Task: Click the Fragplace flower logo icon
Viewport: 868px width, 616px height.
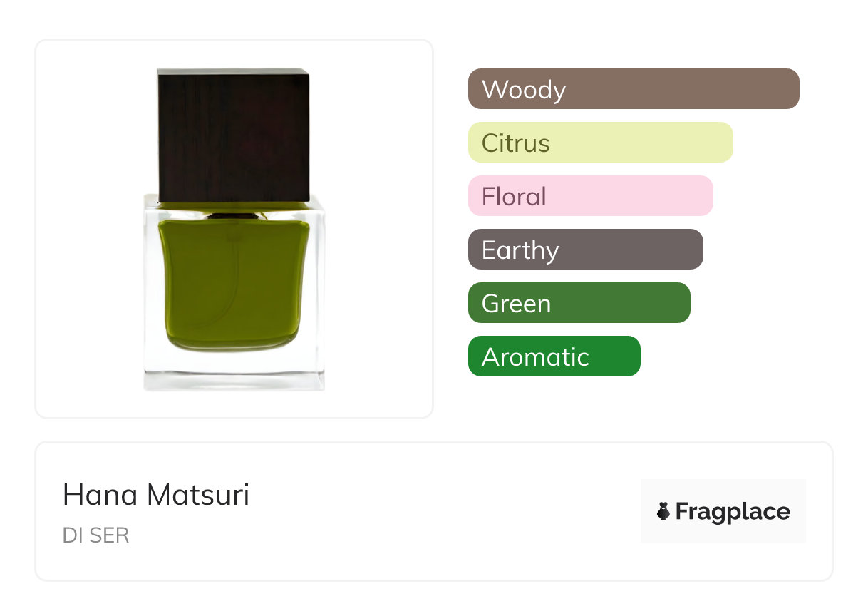Action: click(x=663, y=511)
